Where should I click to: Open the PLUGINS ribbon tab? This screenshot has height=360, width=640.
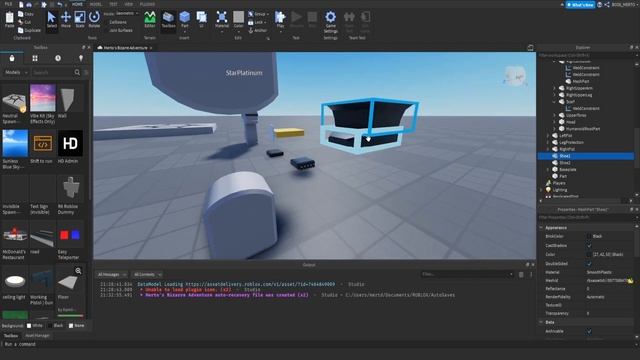[147, 4]
